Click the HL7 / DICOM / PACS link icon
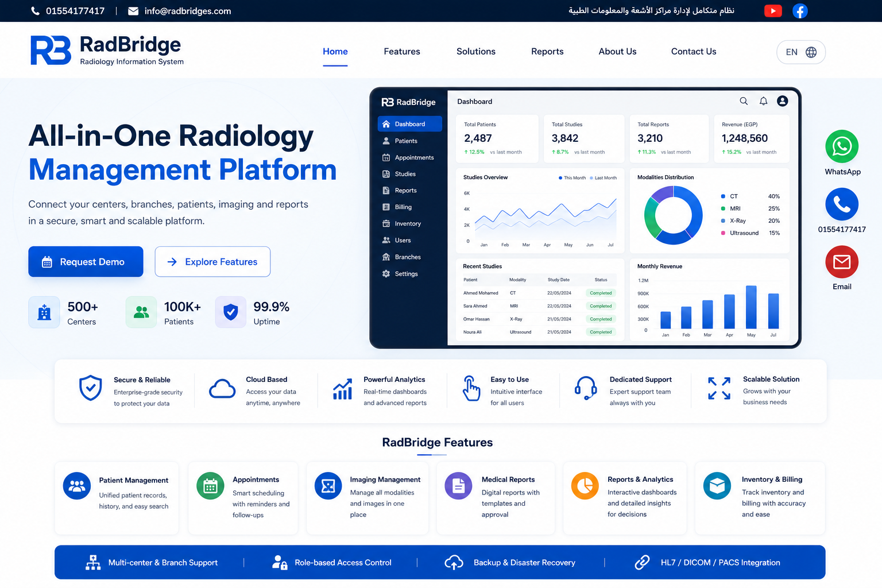 (642, 562)
